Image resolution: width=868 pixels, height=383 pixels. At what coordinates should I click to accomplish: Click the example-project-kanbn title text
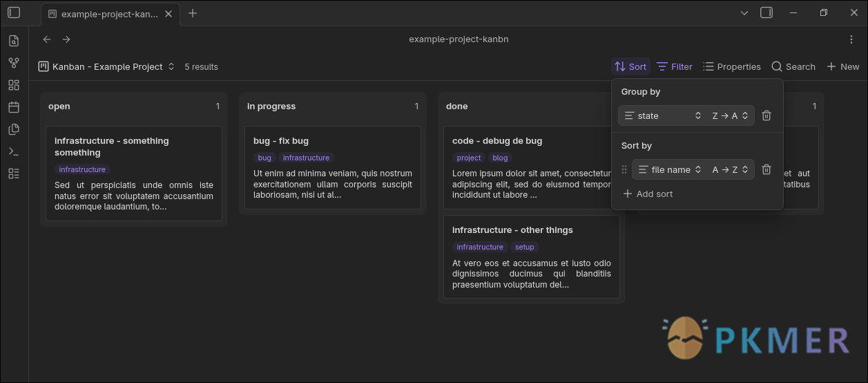coord(459,39)
